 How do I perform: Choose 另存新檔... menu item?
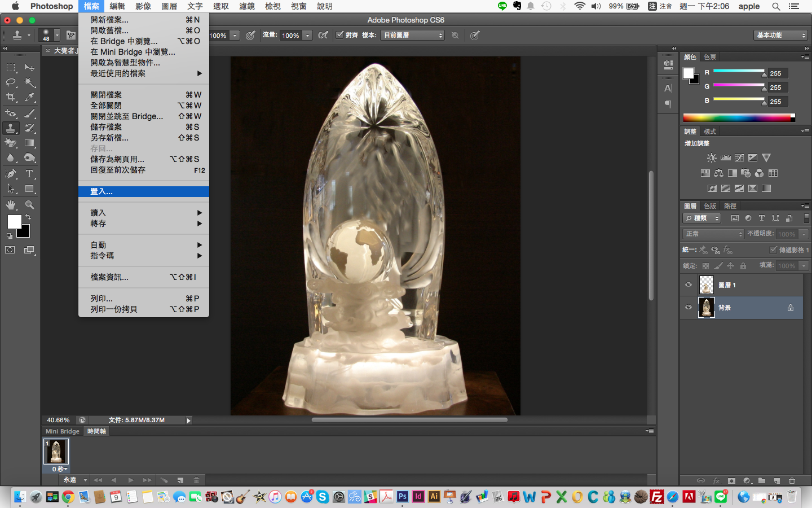pos(144,138)
